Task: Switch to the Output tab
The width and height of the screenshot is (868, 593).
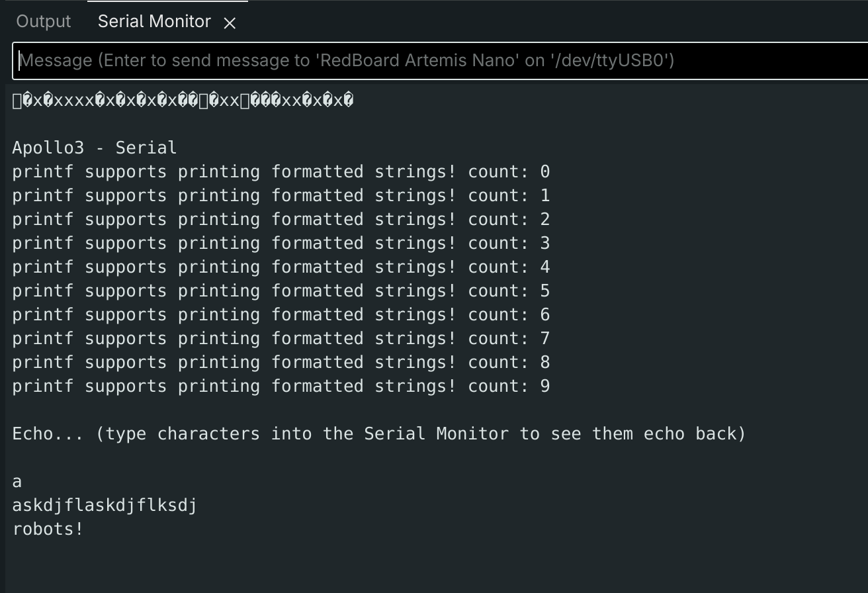Action: pyautogui.click(x=43, y=22)
